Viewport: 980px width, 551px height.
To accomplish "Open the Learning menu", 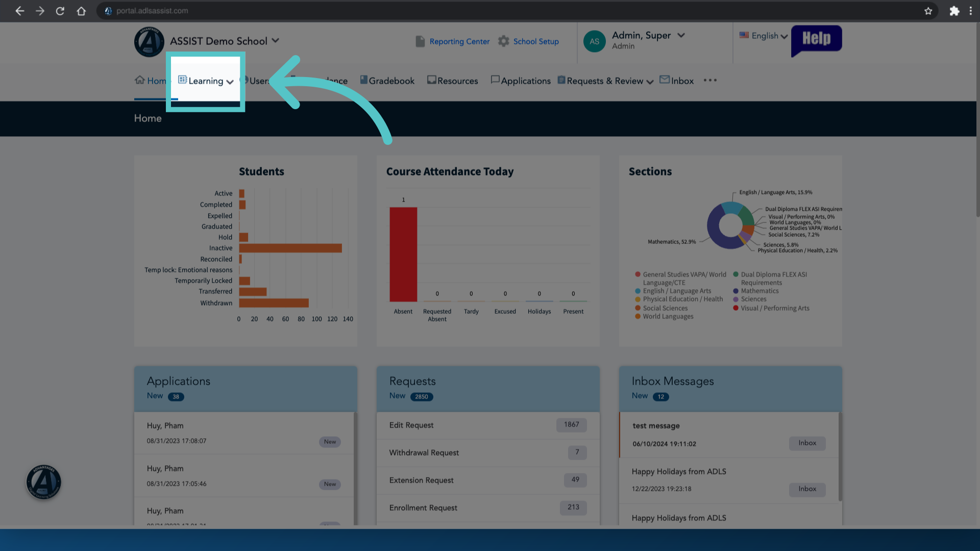I will coord(206,81).
